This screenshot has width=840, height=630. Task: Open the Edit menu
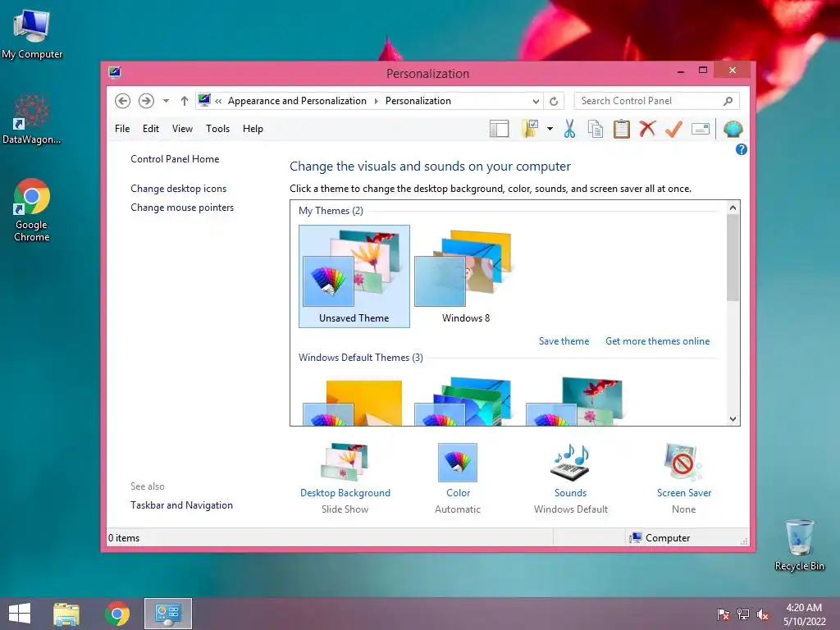[151, 129]
